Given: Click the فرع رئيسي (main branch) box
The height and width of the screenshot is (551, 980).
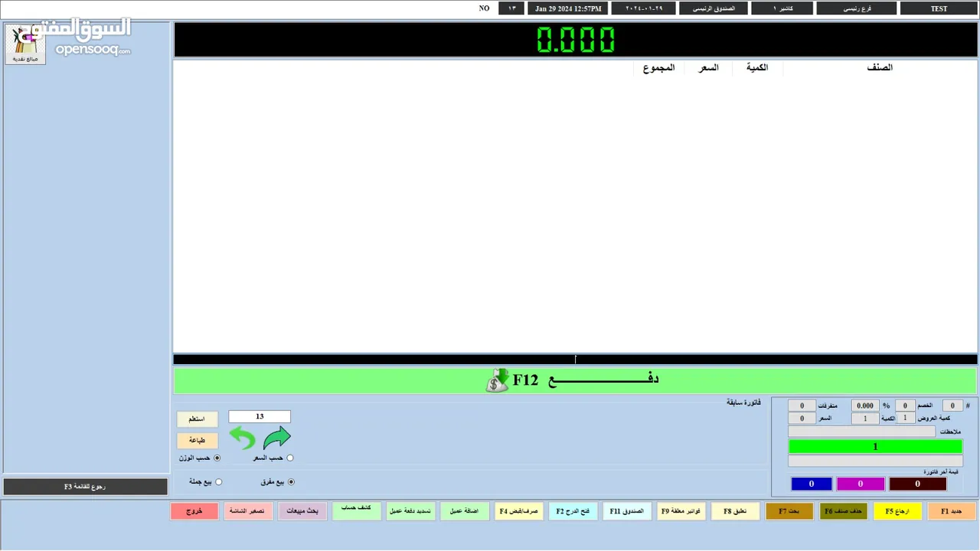Looking at the screenshot, I should (856, 8).
